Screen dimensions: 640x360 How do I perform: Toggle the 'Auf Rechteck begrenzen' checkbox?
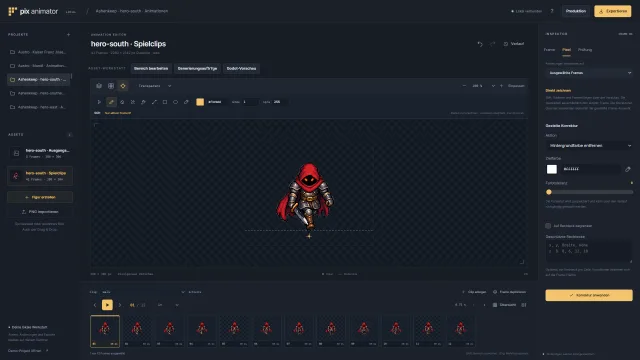point(548,226)
